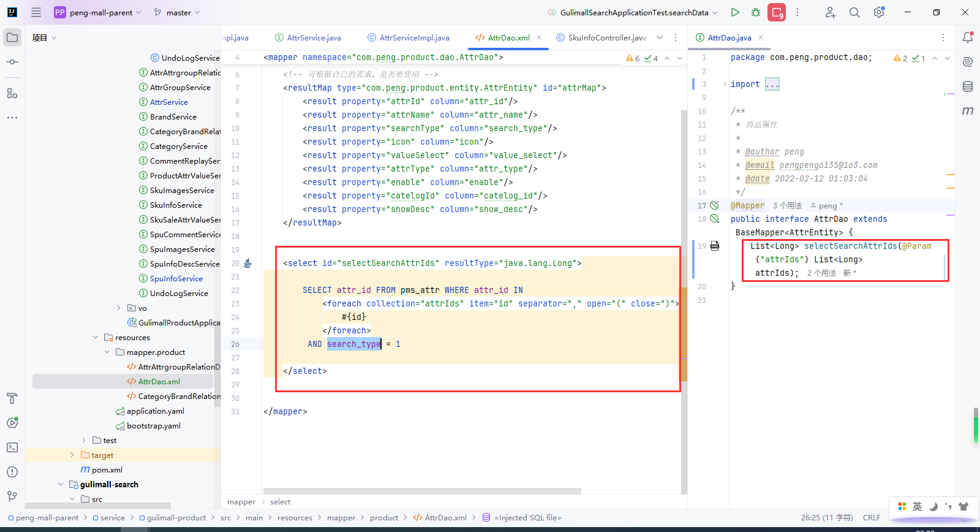Open the Build hammer tool window
The width and height of the screenshot is (980, 532).
12,398
